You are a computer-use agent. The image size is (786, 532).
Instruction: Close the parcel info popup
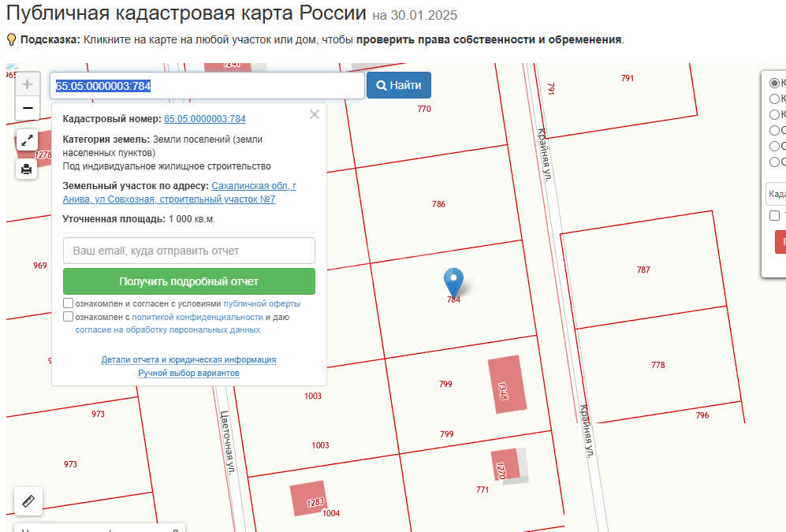pyautogui.click(x=315, y=114)
